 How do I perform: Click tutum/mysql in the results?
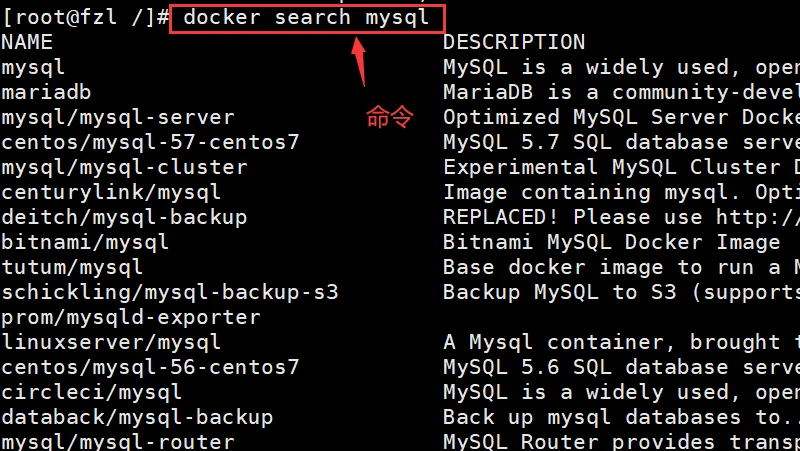click(x=72, y=267)
